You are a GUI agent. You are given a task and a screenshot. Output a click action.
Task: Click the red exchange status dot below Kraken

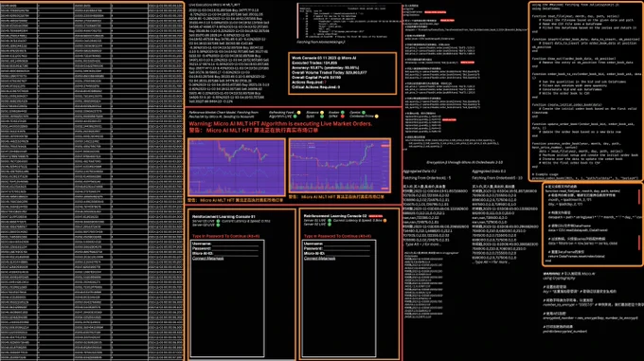[343, 117]
